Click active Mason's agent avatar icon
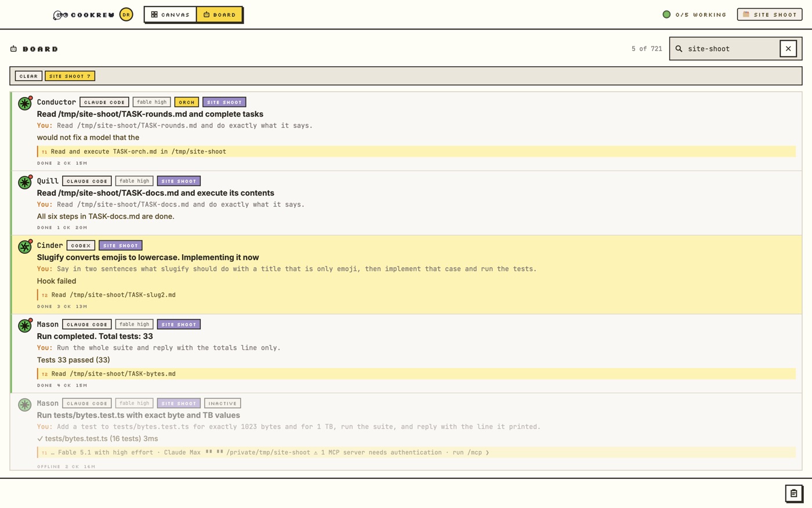Viewport: 812px width, 508px height. pos(25,326)
